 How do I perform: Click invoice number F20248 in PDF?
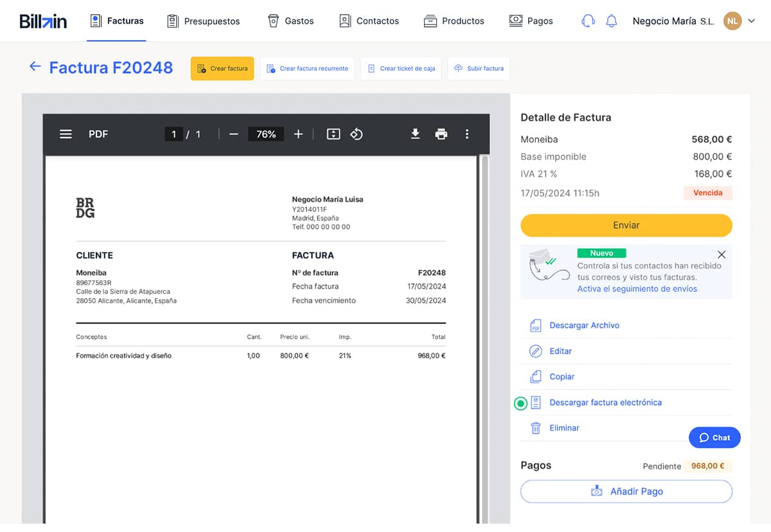[432, 272]
